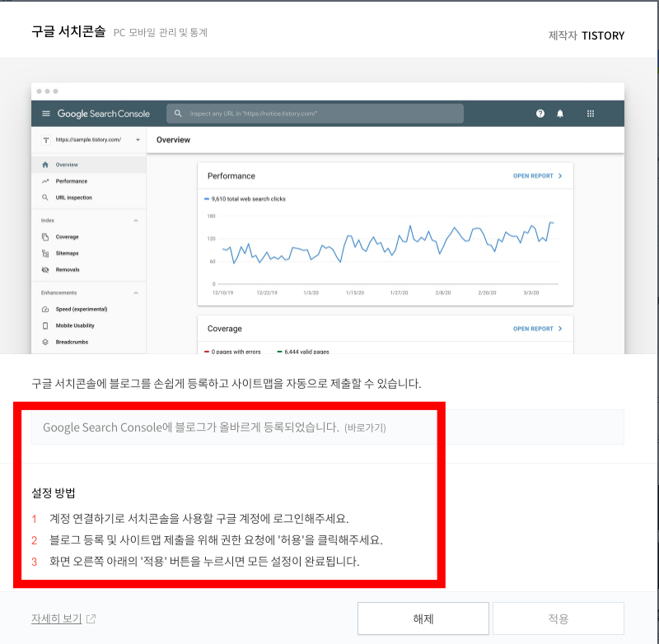Image resolution: width=659 pixels, height=644 pixels.
Task: Open the (바로가기) shortcut link
Action: (x=365, y=427)
